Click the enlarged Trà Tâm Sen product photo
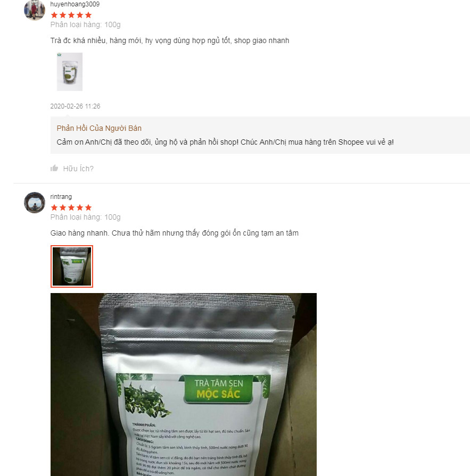 coord(184,385)
